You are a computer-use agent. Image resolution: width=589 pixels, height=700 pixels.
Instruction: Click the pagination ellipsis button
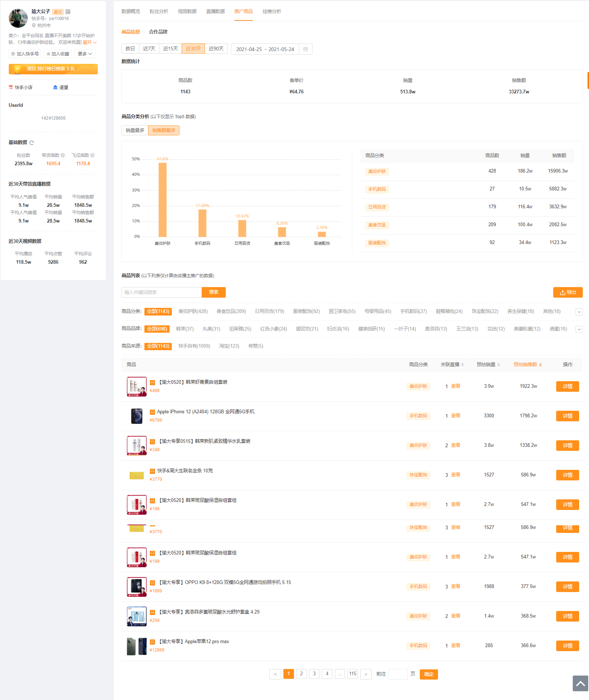point(340,674)
